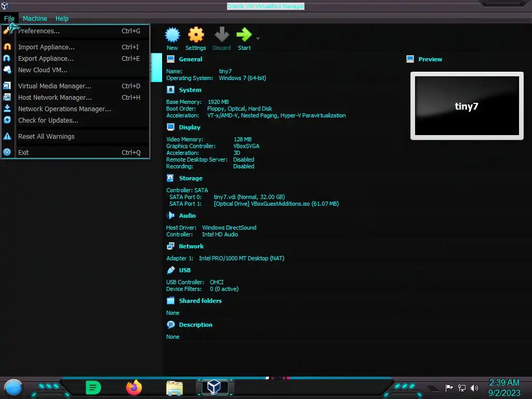Click the Network Operations Manager download icon

coord(7,109)
